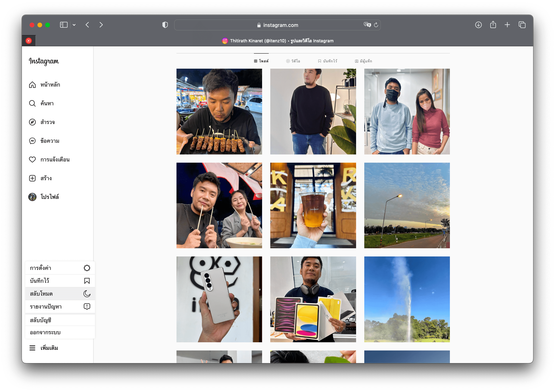Click switch accounts menu entry
555x392 pixels.
point(41,320)
